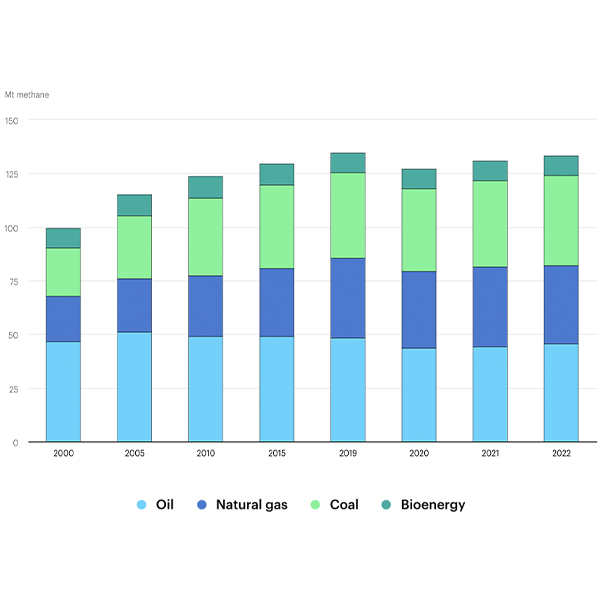Click the Oil legend color dot
The image size is (600, 600).
141,505
